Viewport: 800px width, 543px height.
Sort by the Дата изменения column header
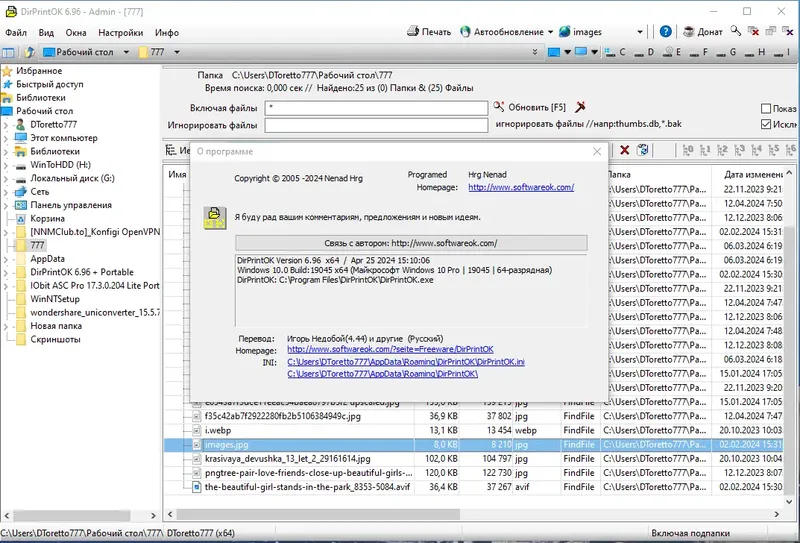pyautogui.click(x=747, y=175)
